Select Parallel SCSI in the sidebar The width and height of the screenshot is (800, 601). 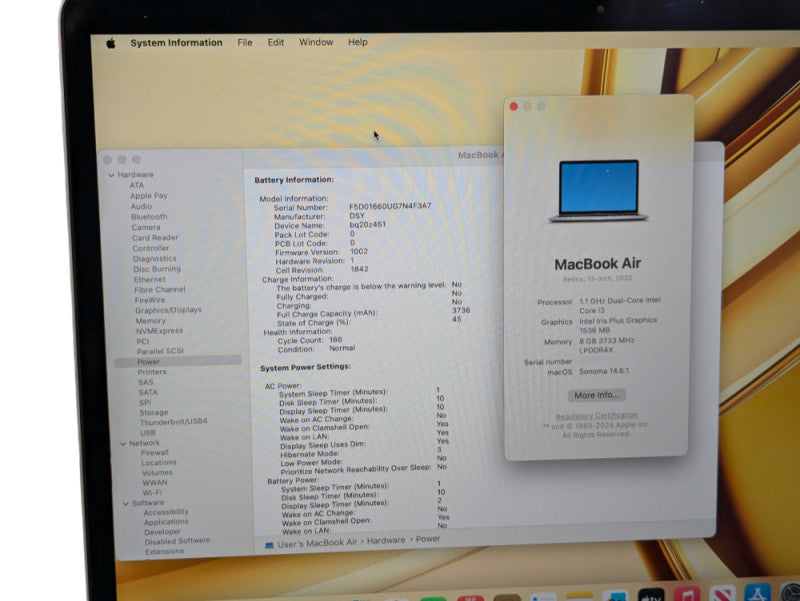[160, 352]
